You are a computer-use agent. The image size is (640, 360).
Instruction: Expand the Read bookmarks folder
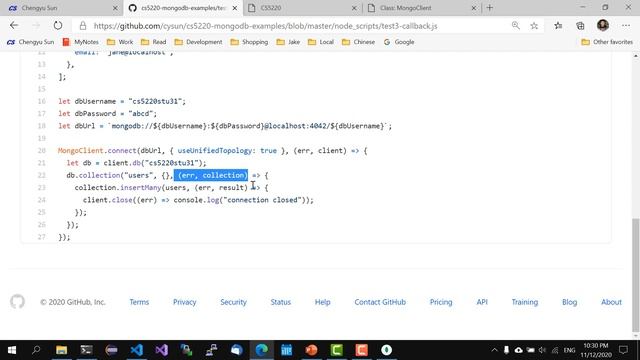click(153, 42)
